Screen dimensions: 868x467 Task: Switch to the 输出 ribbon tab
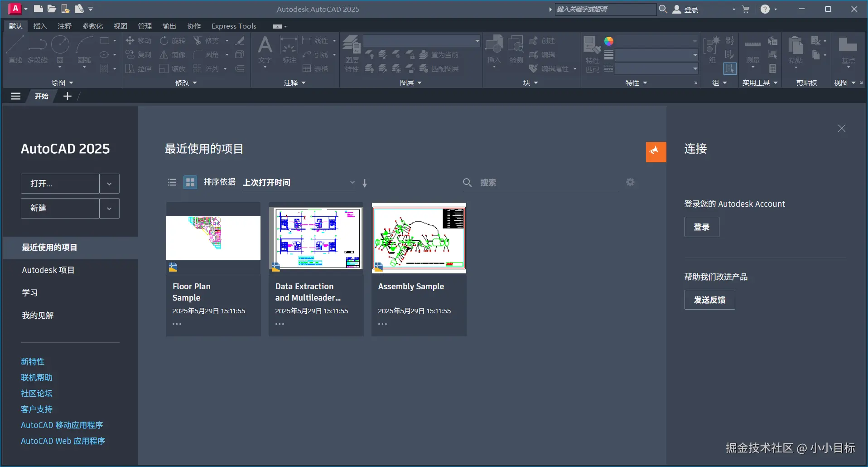pos(169,26)
